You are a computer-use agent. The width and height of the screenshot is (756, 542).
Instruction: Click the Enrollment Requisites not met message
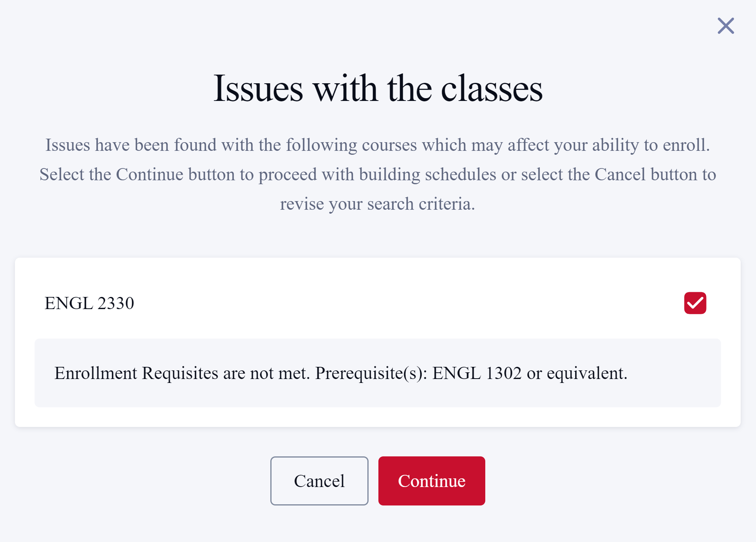click(x=340, y=373)
